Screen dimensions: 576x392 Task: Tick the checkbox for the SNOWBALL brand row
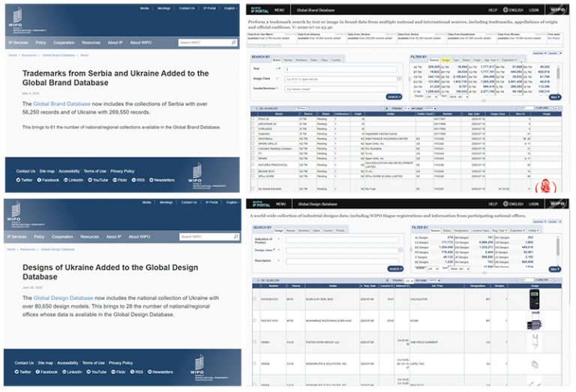(x=253, y=139)
